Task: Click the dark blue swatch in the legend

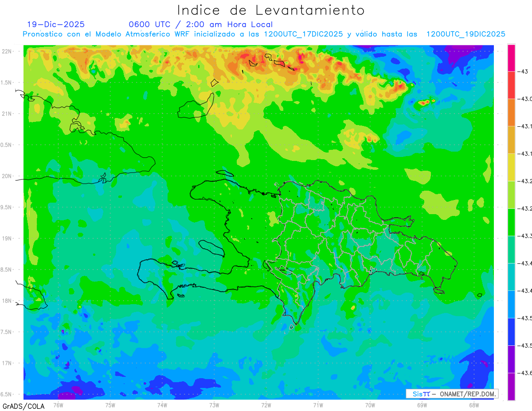Action: tap(511, 332)
